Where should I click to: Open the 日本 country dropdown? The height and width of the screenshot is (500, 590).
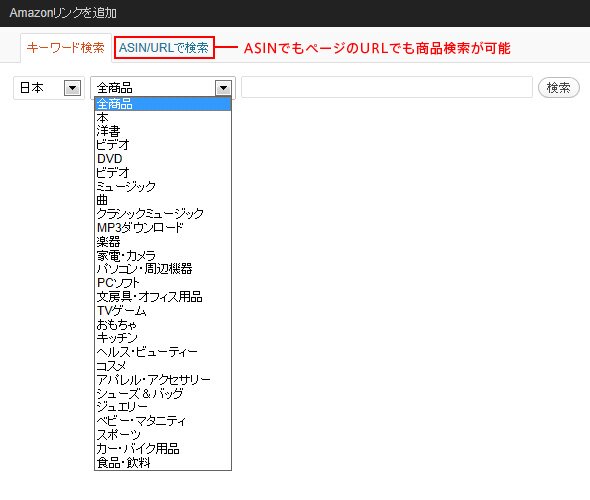click(x=49, y=88)
